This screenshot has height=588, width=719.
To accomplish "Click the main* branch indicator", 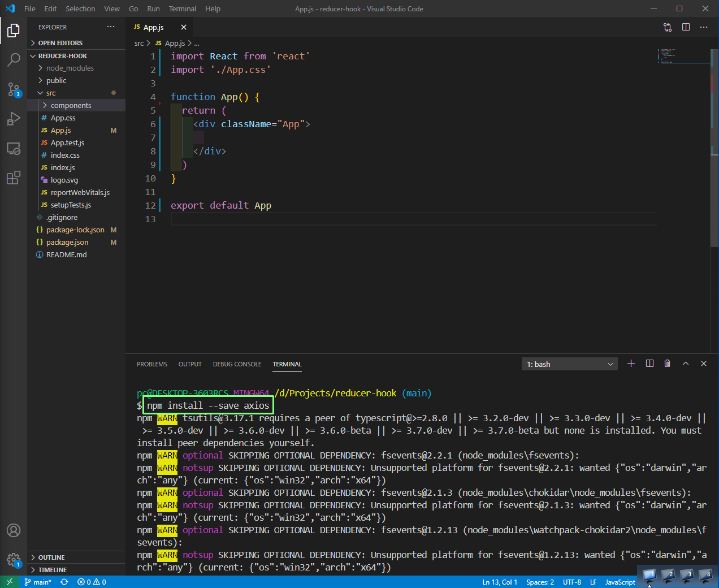I will pos(38,582).
